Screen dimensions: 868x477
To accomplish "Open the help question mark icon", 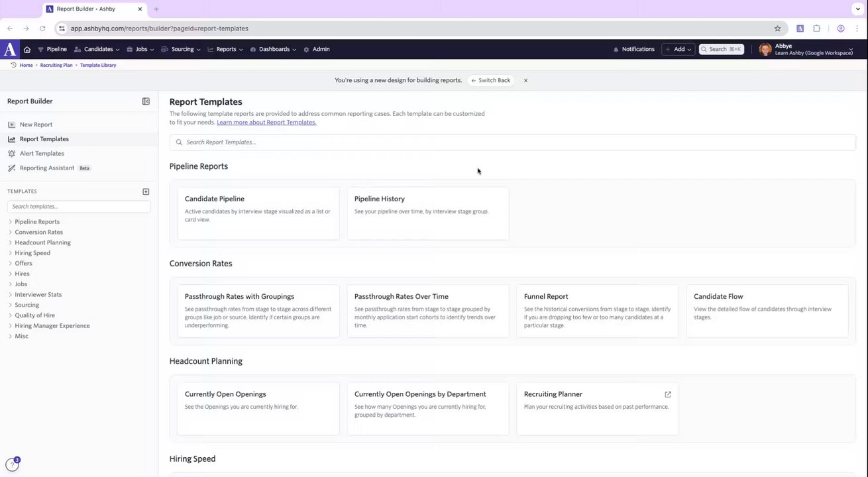I will [11, 465].
